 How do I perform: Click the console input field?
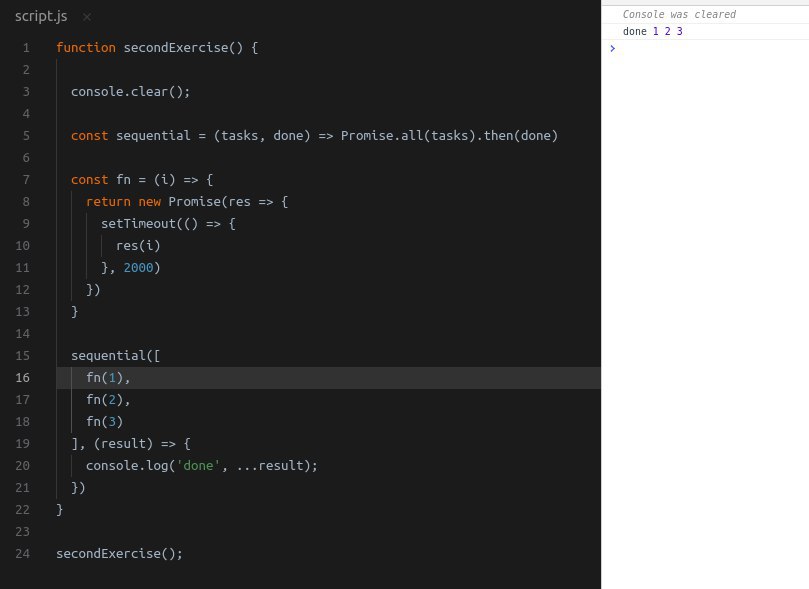tap(712, 48)
